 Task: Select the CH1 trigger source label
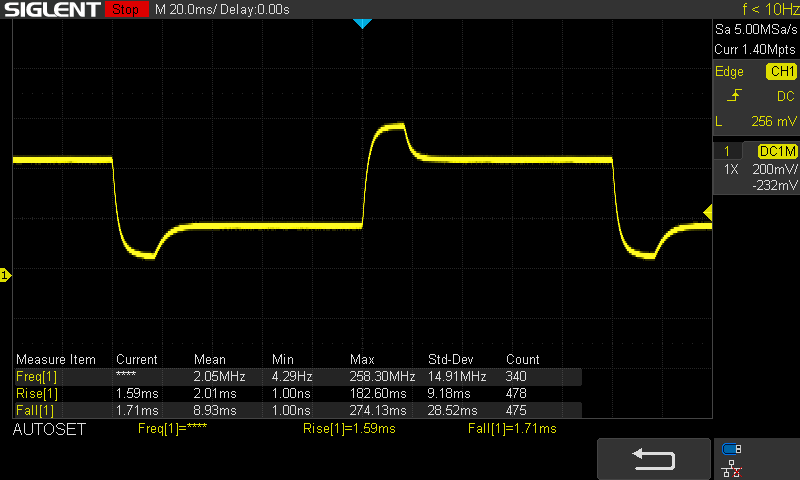782,71
